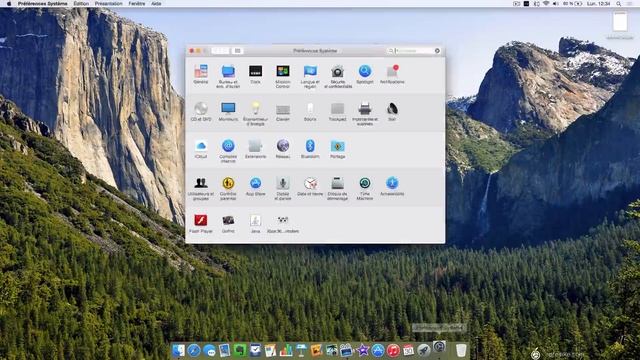Viewport: 640px width, 360px height.
Task: Launch iTunes from the Dock
Action: [x=393, y=350]
